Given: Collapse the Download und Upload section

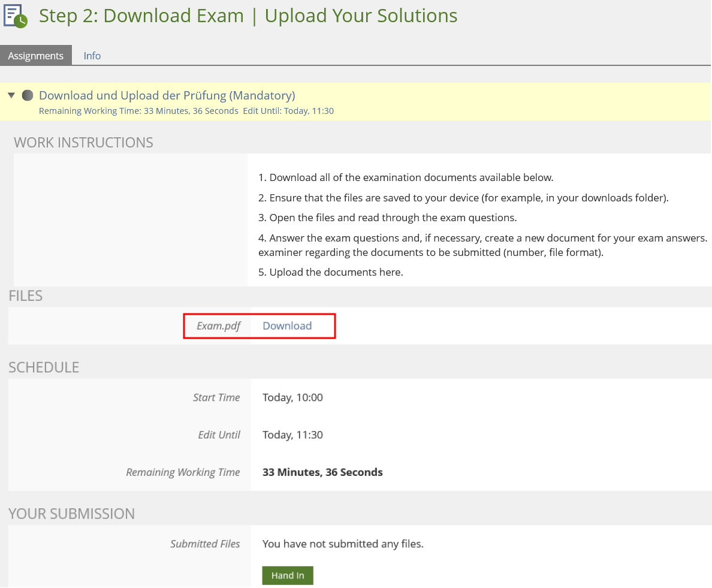Looking at the screenshot, I should click(11, 95).
